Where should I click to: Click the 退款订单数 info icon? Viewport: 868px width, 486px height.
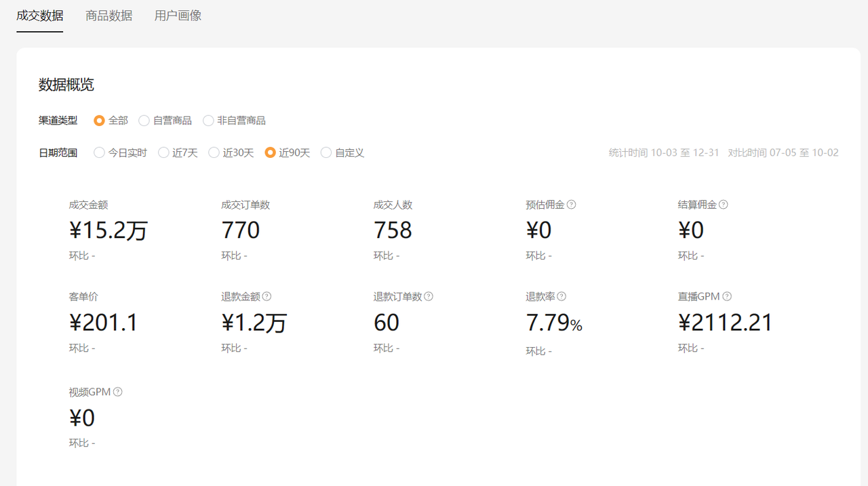point(429,297)
